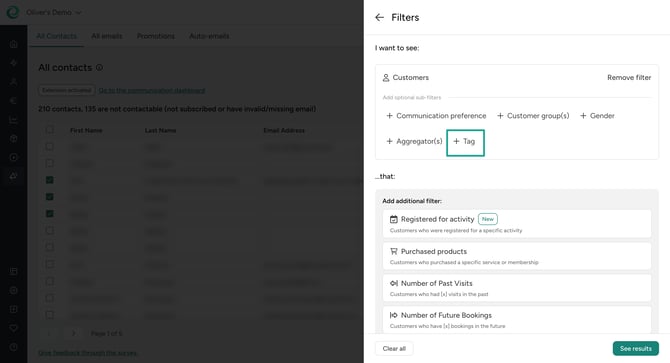The image size is (670, 363).
Task: Check the first unchecked contact row checkbox
Action: click(x=50, y=146)
